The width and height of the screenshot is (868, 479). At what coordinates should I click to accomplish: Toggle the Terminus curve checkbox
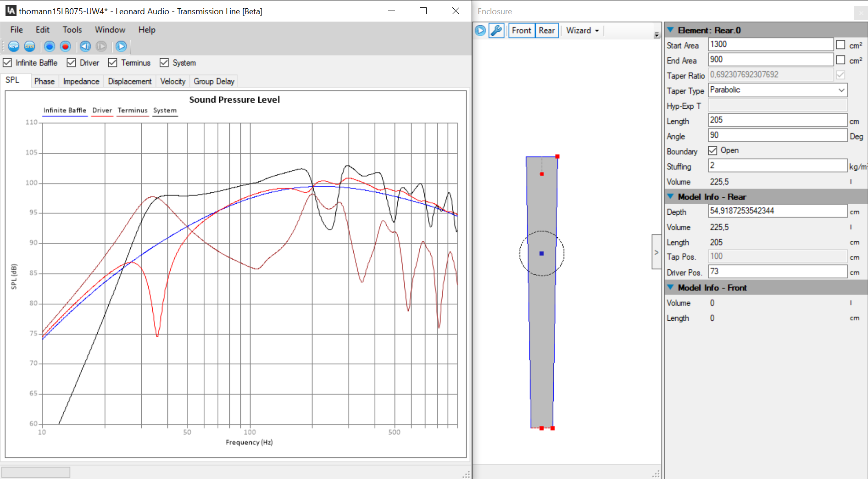[113, 62]
